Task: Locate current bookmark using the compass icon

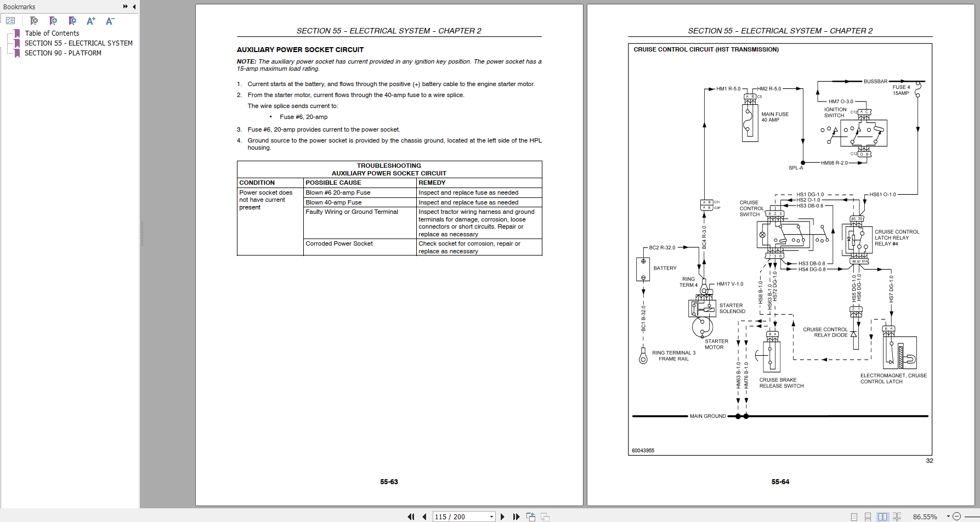Action: tap(72, 20)
